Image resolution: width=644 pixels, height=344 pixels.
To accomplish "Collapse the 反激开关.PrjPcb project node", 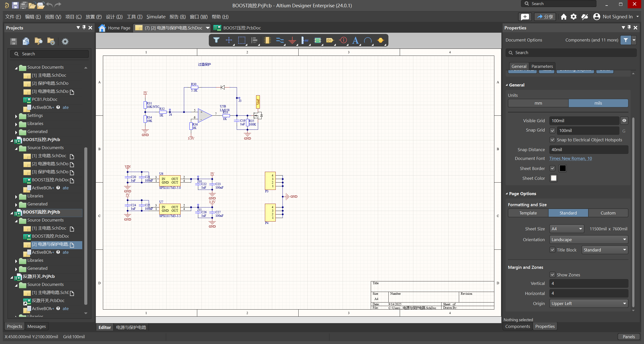I will pyautogui.click(x=12, y=277).
